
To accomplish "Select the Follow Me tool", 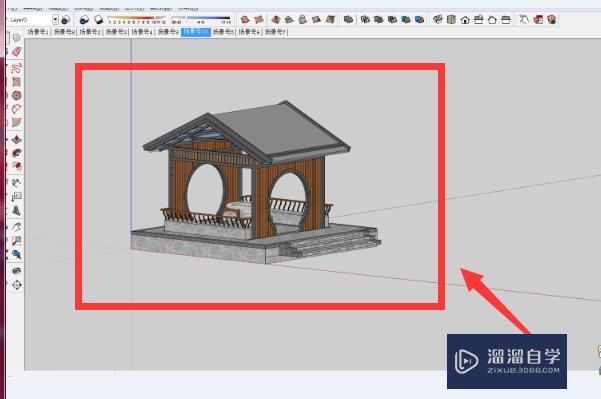I will [16, 153].
